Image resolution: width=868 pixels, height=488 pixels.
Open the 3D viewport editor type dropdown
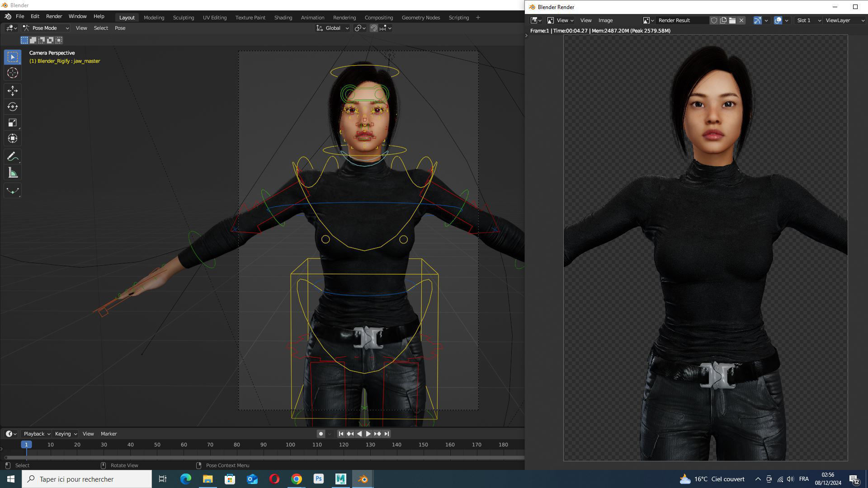(11, 28)
